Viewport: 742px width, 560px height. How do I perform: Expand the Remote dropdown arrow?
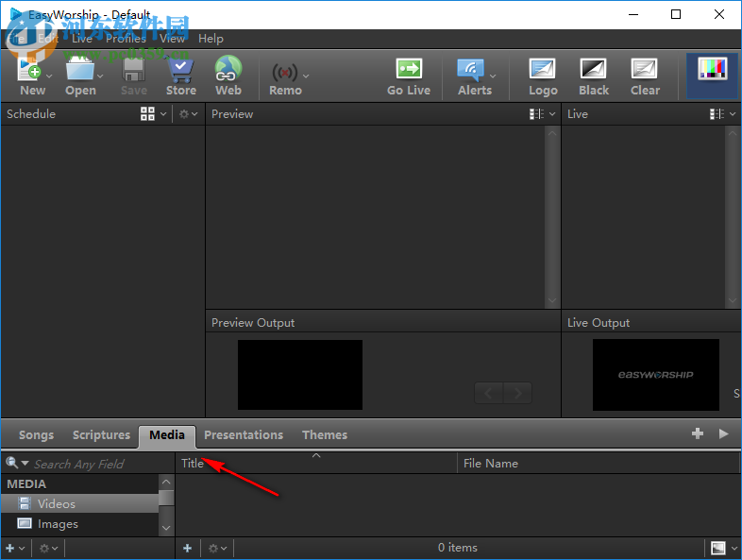[306, 76]
